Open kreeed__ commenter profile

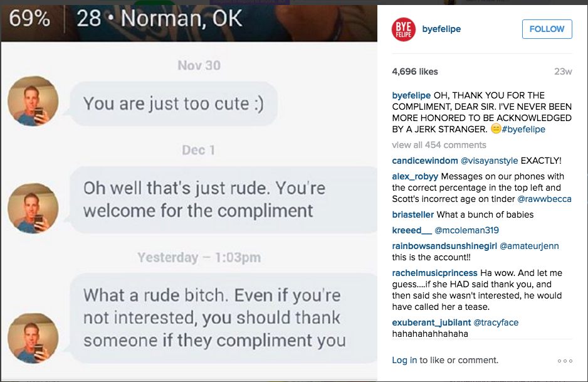tap(412, 230)
